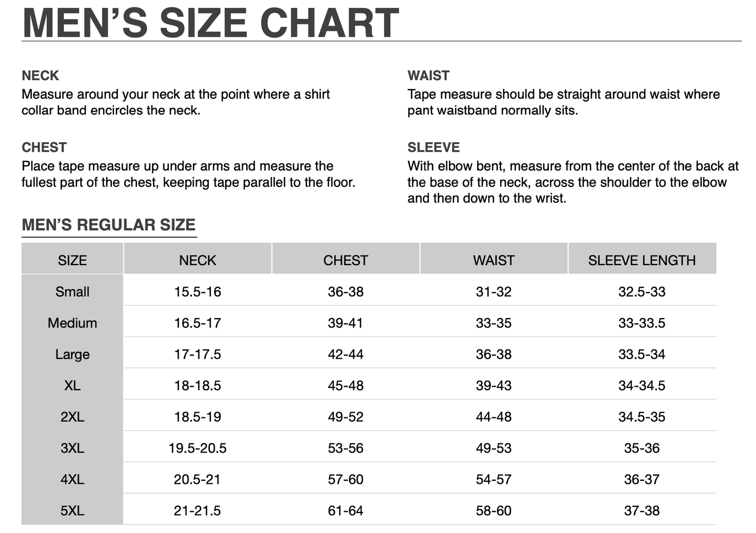Click the Medium waist value 33-35
The height and width of the screenshot is (533, 756).
[493, 323]
